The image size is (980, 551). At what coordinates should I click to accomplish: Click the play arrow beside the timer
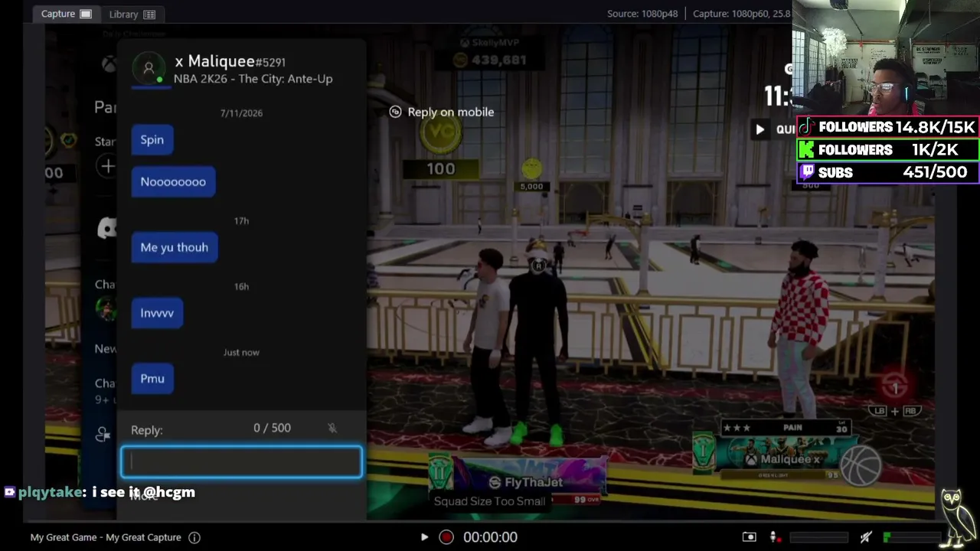tap(759, 129)
